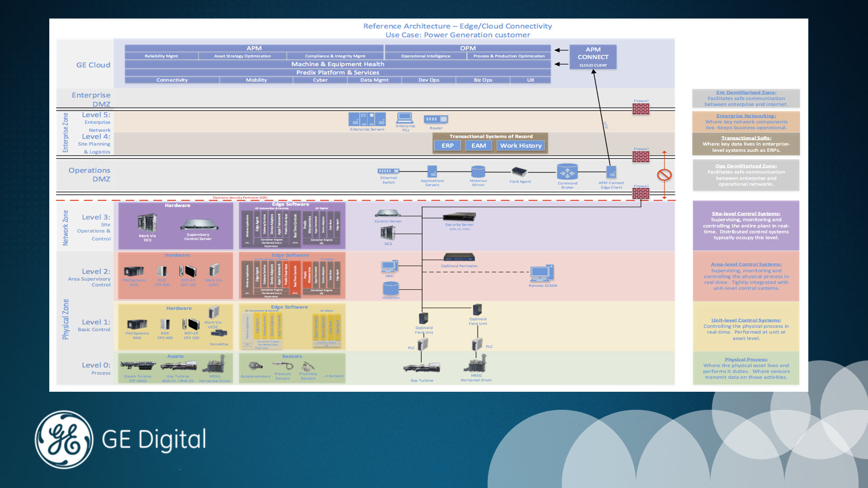Click the UX cell
This screenshot has width=868, height=488.
531,80
